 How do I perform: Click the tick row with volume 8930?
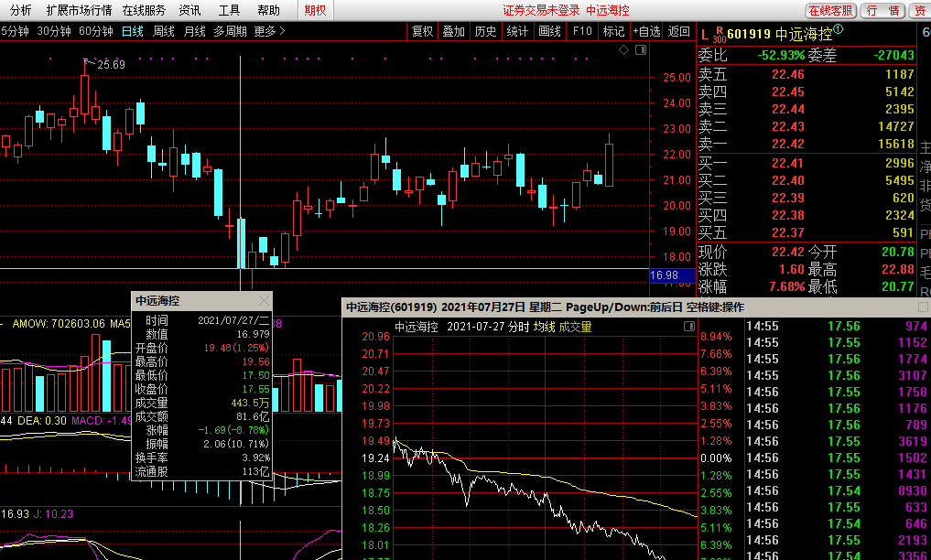coord(836,490)
